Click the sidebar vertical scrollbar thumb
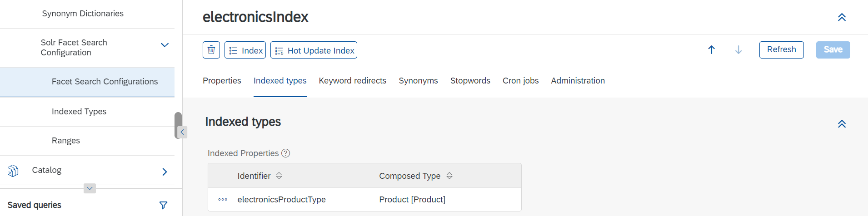The height and width of the screenshot is (216, 868). (178, 125)
